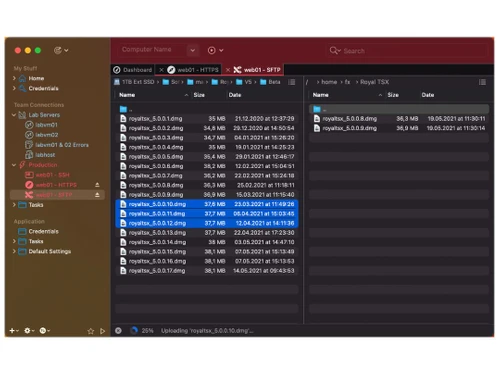Click the connect play icon
Screen dimensions: 500x375
pyautogui.click(x=103, y=331)
